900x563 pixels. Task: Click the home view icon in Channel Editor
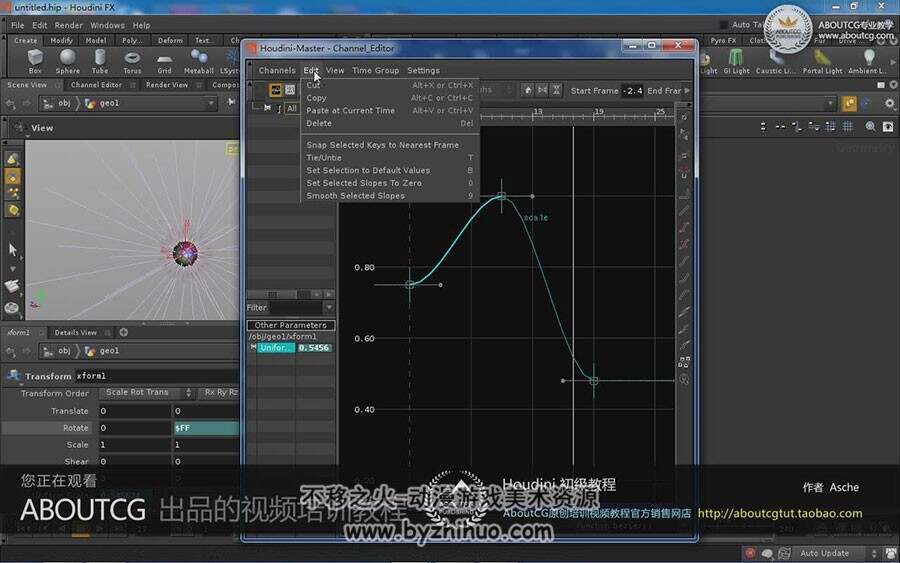coord(528,90)
